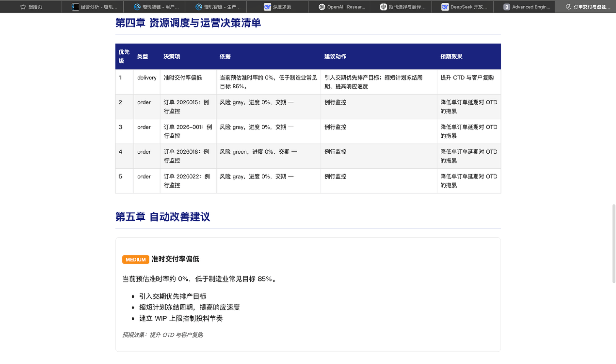The height and width of the screenshot is (364, 616).
Task: Click the favicon of 经营分析 tab
Action: 75,7
